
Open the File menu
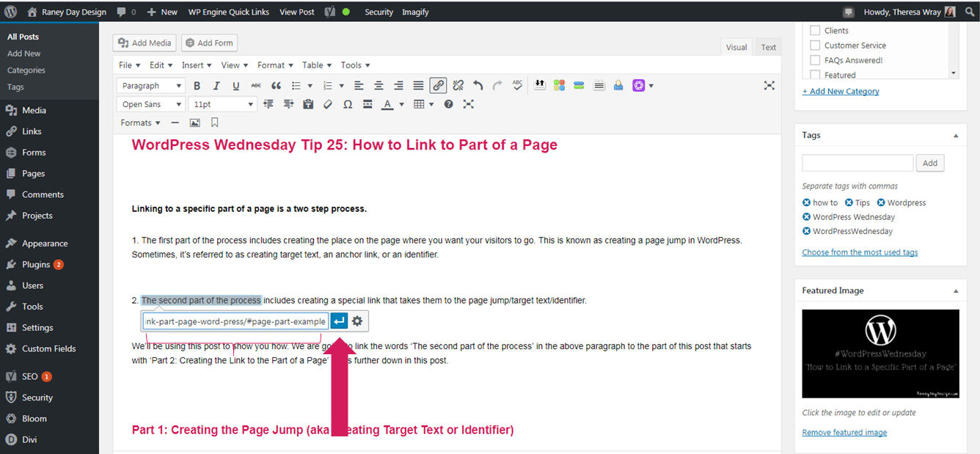tap(129, 65)
